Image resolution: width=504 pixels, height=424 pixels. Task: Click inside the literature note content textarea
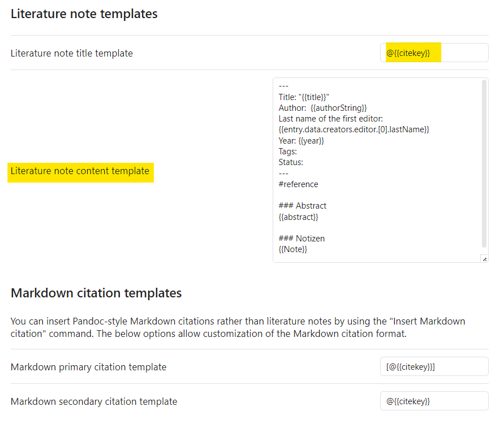381,170
